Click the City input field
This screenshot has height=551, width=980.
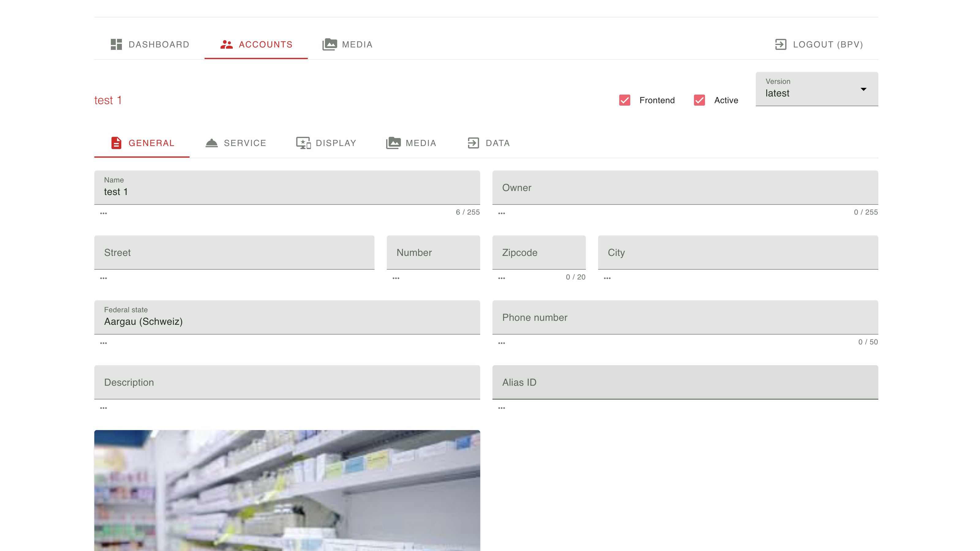tap(738, 253)
